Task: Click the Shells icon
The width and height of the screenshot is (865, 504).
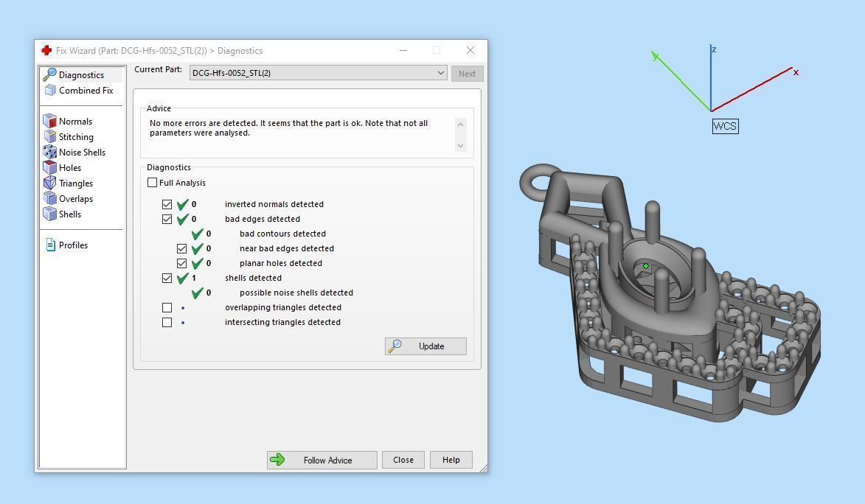Action: point(49,214)
